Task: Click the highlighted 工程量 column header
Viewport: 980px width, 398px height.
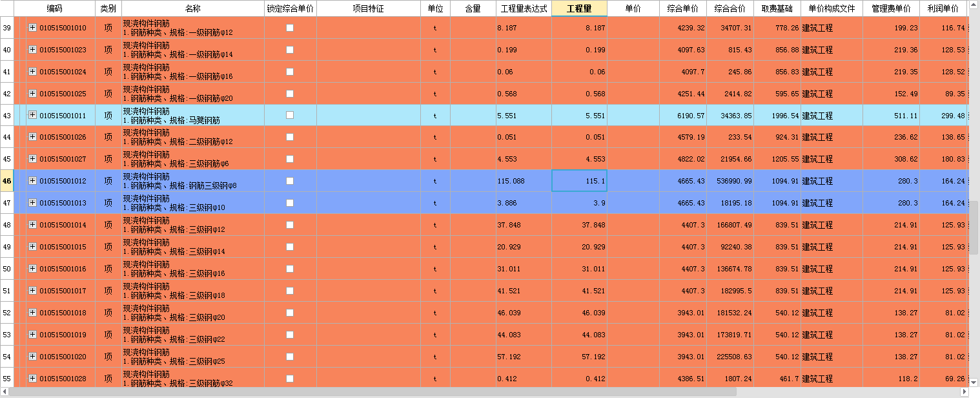Action: point(579,8)
